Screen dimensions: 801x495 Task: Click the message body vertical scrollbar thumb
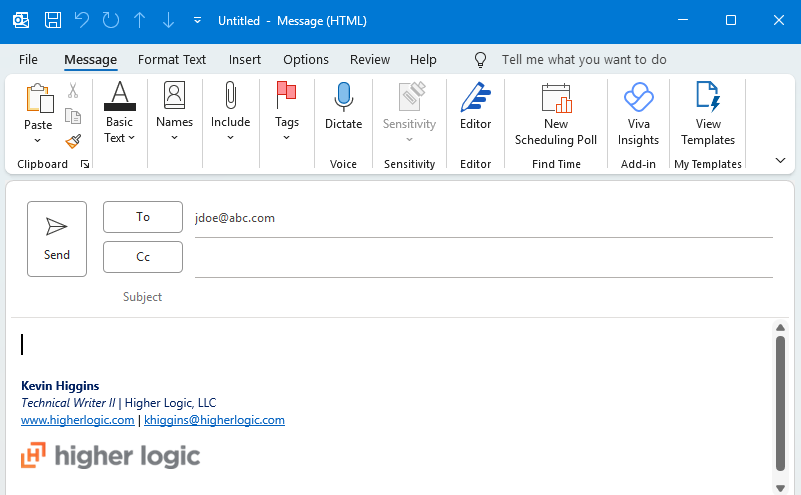pyautogui.click(x=780, y=403)
